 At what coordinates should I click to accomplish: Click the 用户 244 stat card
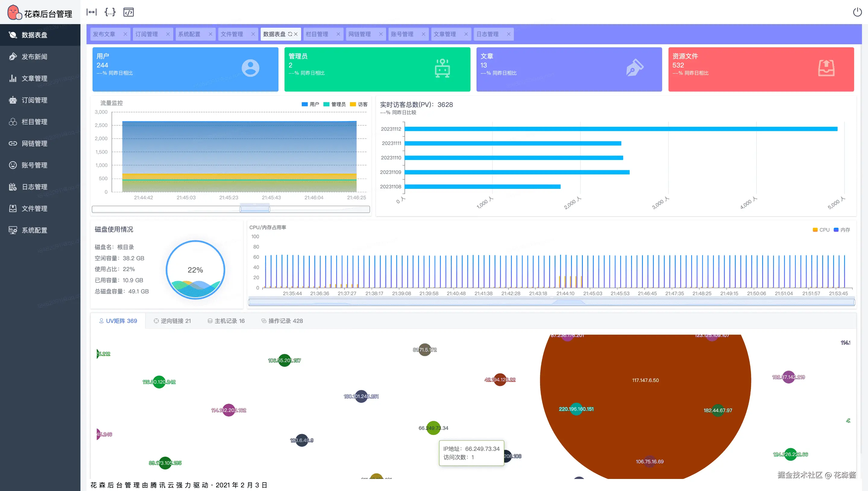click(x=185, y=69)
